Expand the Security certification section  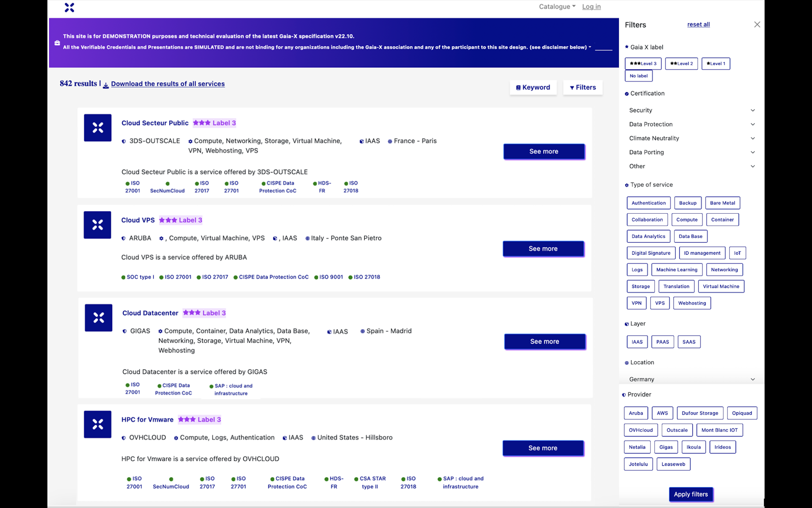[692, 110]
